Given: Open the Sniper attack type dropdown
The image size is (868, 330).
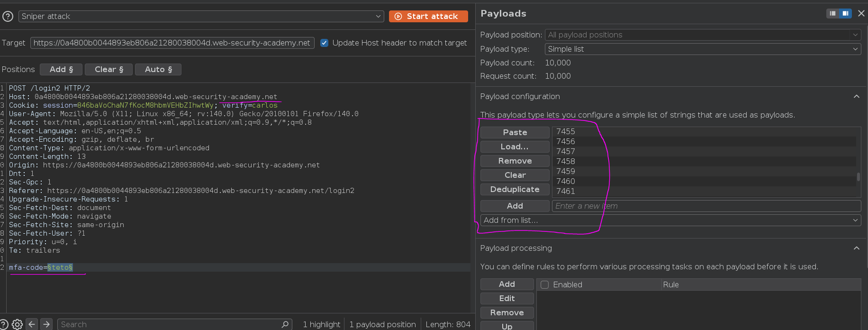Looking at the screenshot, I should tap(201, 16).
